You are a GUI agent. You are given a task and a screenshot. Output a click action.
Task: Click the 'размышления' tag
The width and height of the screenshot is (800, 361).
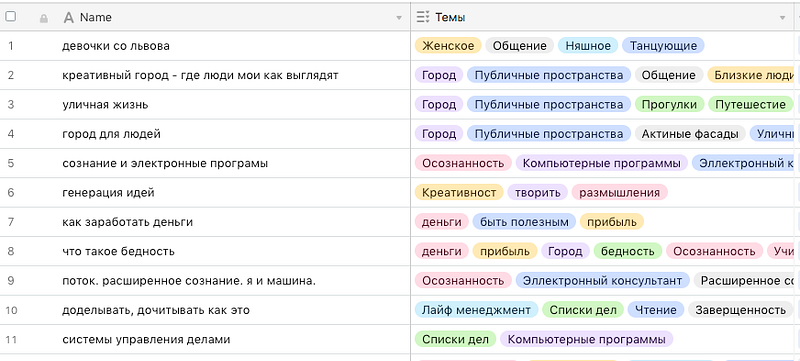point(619,193)
